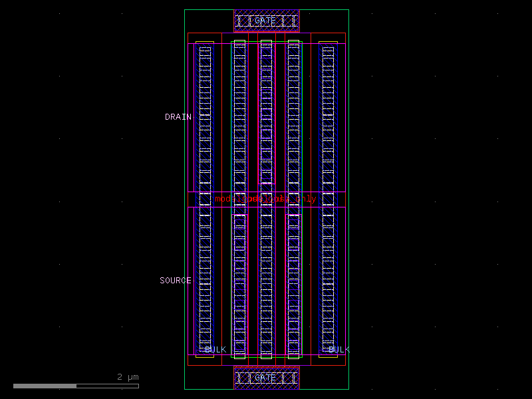Screen dimensions: 532x399
Task: Click the SOURCE terminal label
Action: pyautogui.click(x=177, y=280)
